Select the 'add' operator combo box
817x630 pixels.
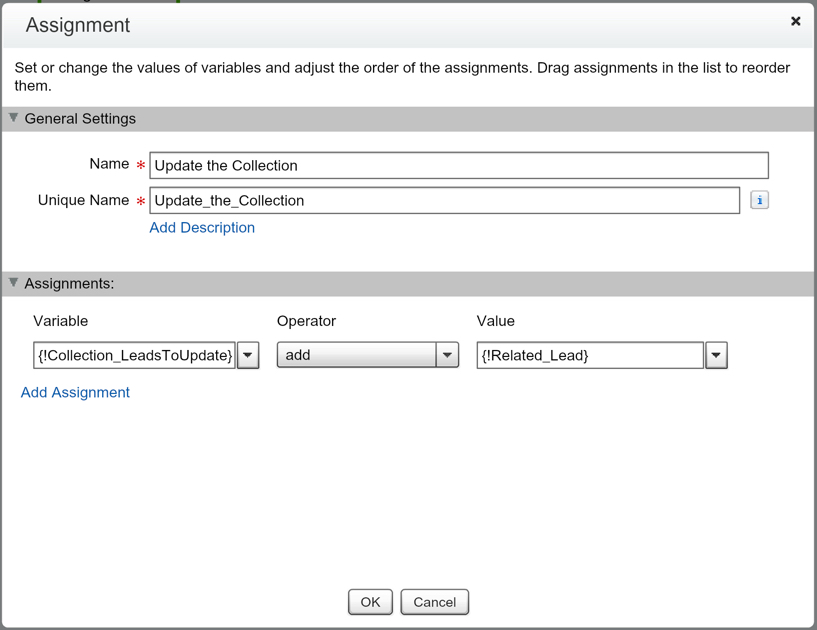click(356, 355)
